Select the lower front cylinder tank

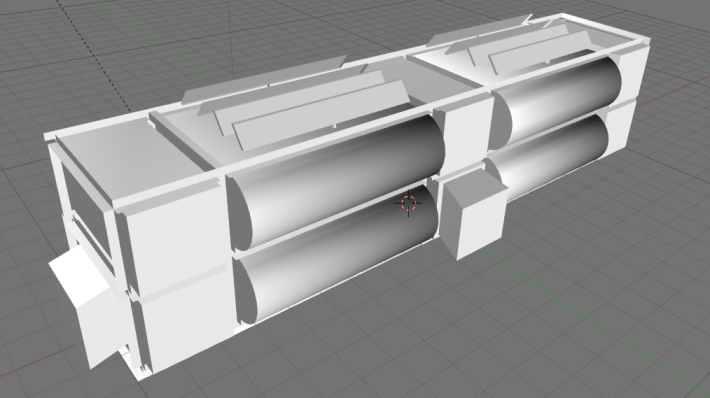coord(336,254)
